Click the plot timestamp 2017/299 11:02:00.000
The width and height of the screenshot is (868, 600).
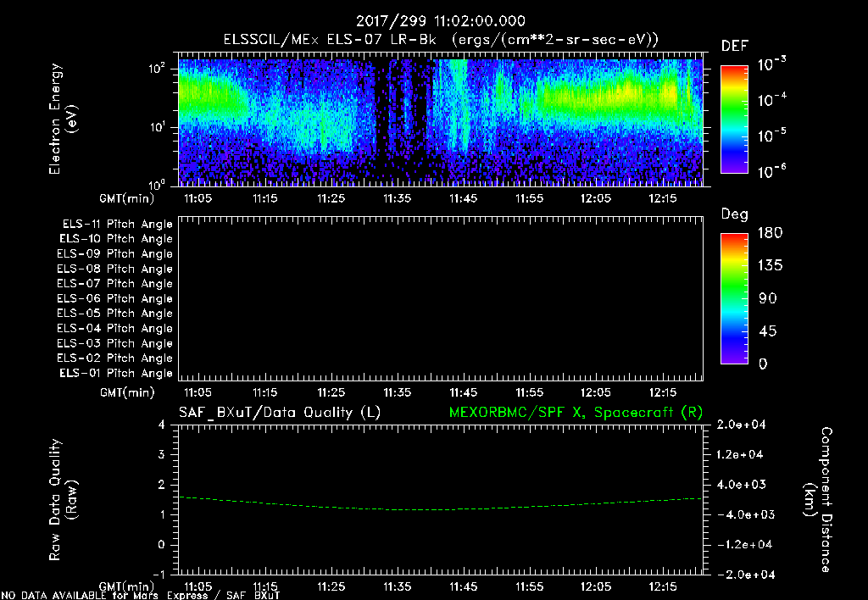click(440, 21)
